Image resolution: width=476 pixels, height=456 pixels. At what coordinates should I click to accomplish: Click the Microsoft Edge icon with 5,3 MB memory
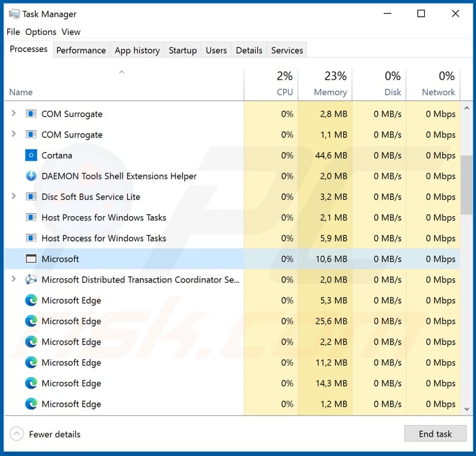click(x=31, y=301)
